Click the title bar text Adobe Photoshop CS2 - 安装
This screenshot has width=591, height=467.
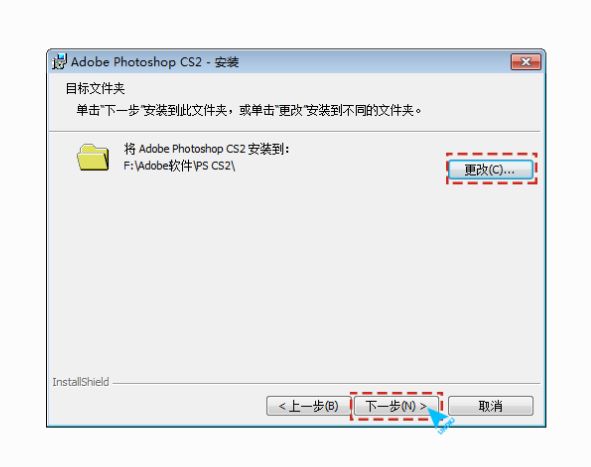(155, 61)
